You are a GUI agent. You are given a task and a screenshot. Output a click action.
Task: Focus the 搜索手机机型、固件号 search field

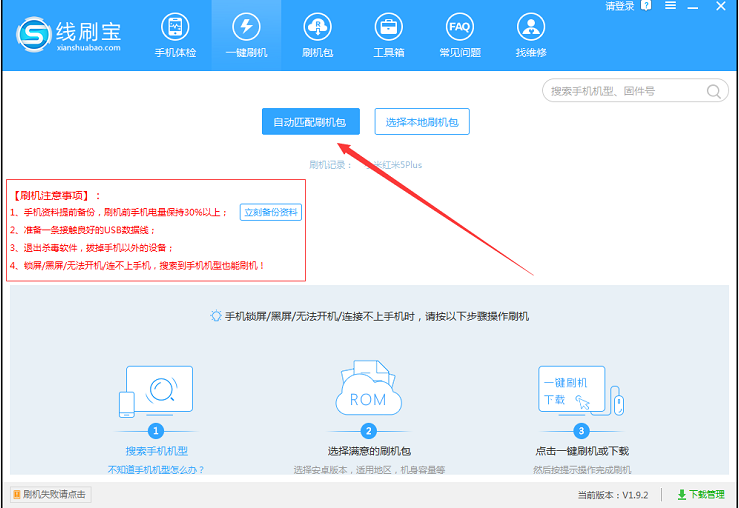point(623,91)
